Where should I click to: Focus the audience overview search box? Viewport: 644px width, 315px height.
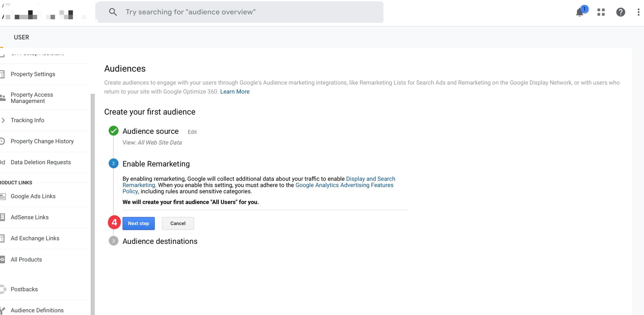point(240,12)
